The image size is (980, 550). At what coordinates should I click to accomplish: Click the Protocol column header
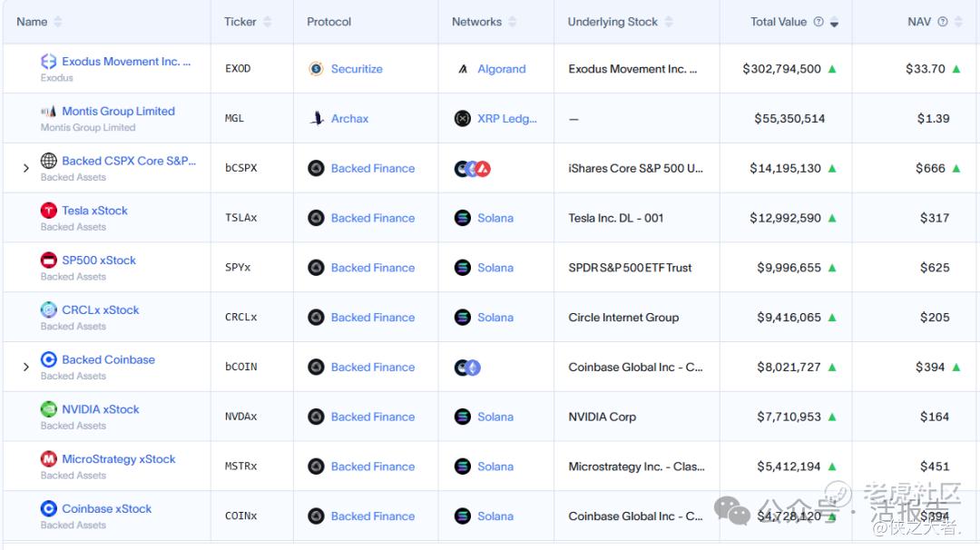328,22
